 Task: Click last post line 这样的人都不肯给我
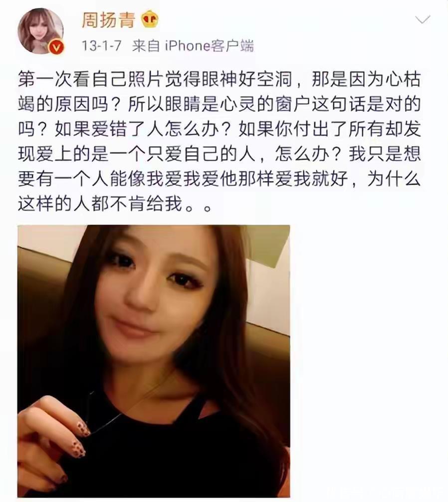(x=115, y=204)
